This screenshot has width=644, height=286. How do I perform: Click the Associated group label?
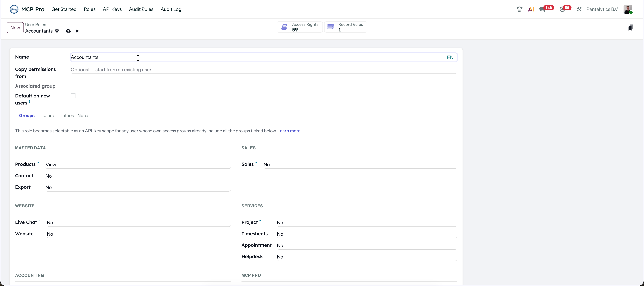(35, 86)
